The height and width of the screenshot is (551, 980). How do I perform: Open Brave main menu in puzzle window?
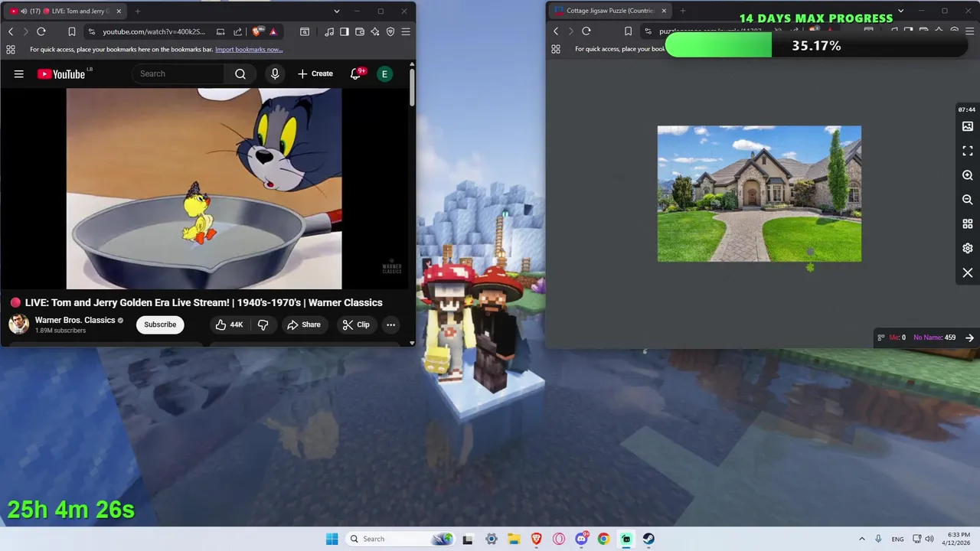click(970, 31)
